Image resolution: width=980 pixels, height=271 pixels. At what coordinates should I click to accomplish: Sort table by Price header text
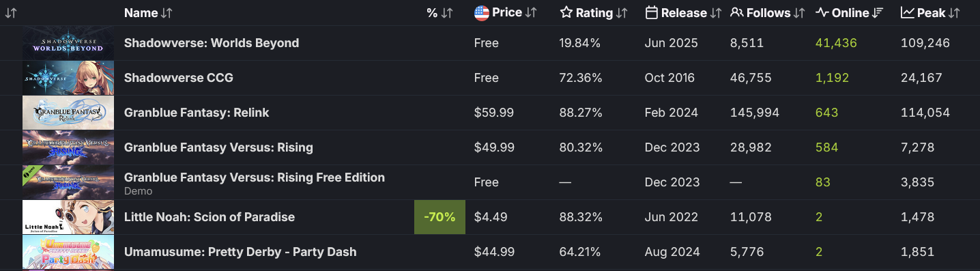[508, 12]
